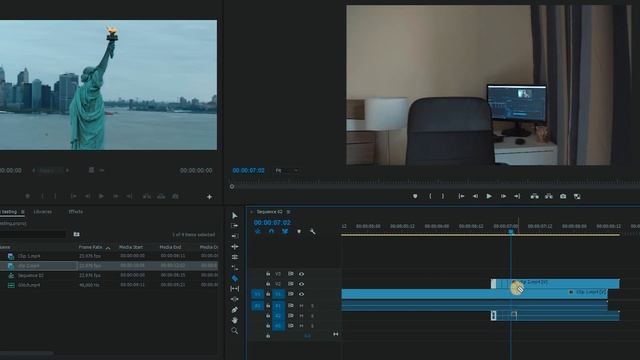
Task: Select the Razor tool in toolbar
Action: [235, 278]
